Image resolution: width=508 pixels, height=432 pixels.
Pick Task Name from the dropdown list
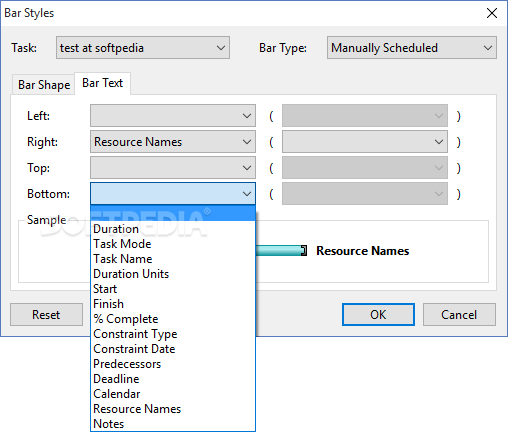pos(173,259)
